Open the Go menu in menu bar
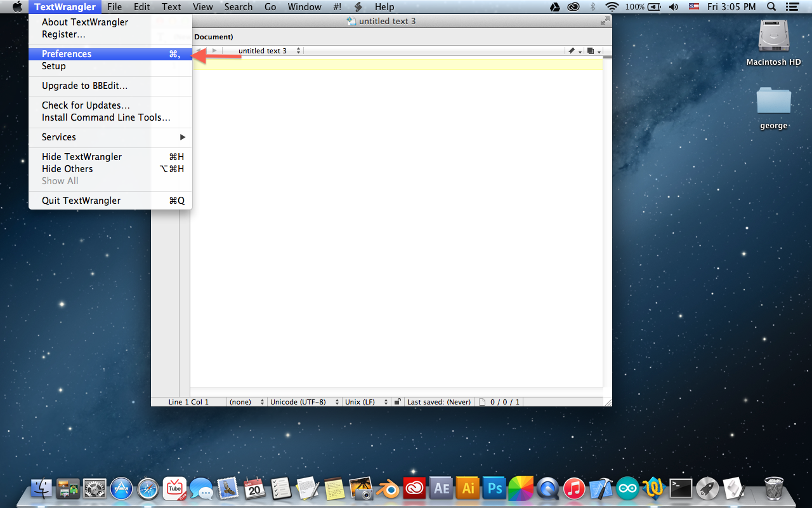The width and height of the screenshot is (812, 508). pyautogui.click(x=270, y=7)
